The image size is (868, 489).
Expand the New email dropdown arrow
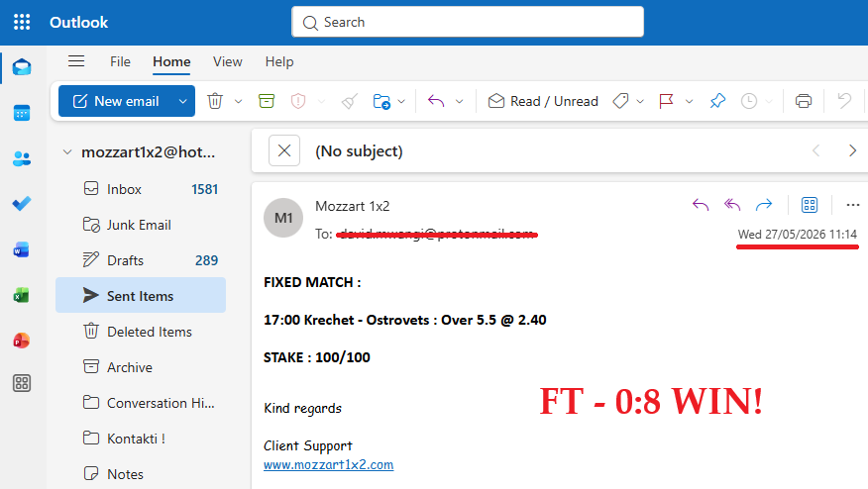coord(182,101)
